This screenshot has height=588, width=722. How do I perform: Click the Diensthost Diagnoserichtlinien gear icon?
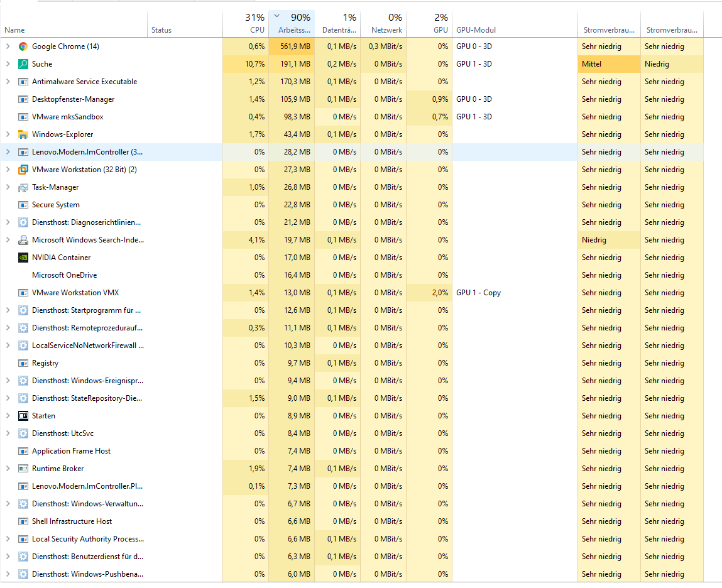coord(23,222)
